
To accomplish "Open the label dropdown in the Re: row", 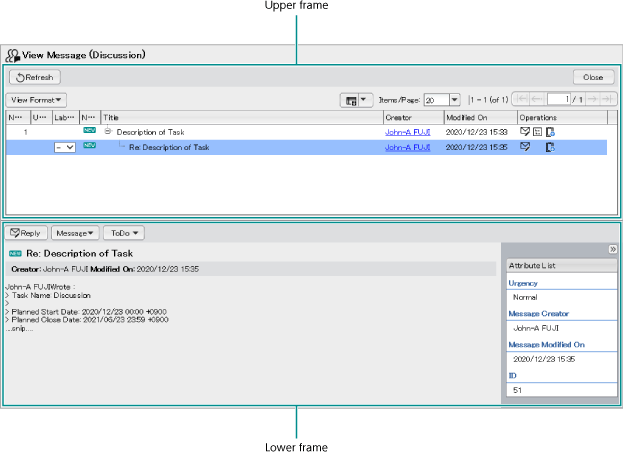I will pyautogui.click(x=65, y=147).
